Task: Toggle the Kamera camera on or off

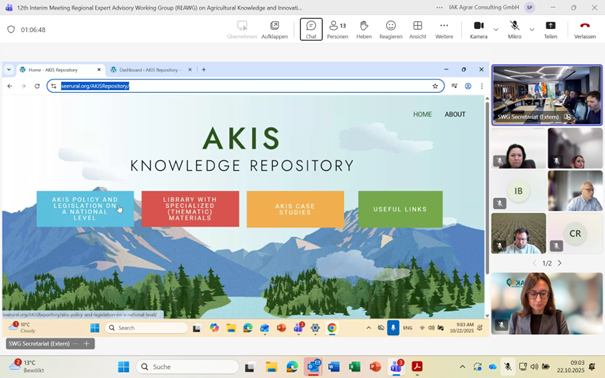Action: coord(478,29)
